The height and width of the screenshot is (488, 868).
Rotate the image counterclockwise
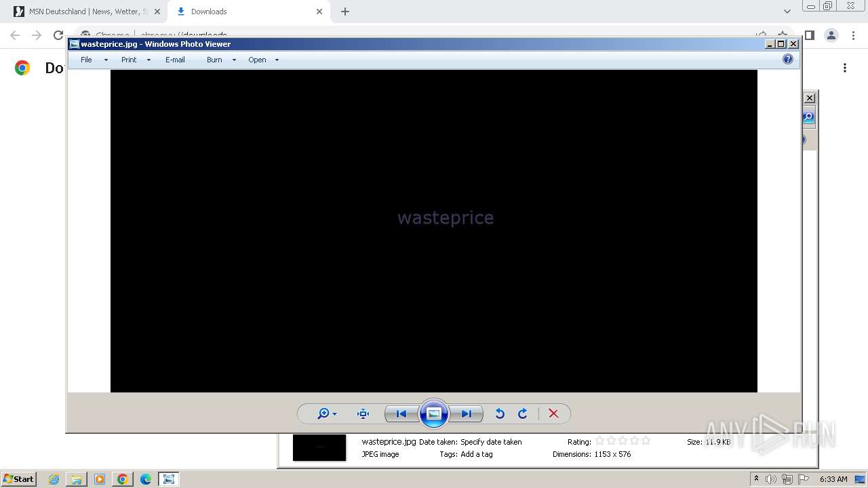pos(500,413)
